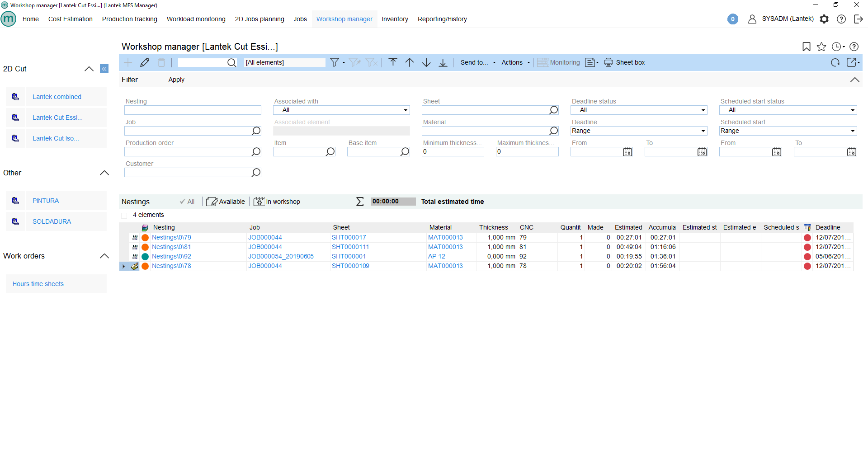Move selected row to top using arrow icon
The width and height of the screenshot is (868, 470).
pyautogui.click(x=392, y=62)
